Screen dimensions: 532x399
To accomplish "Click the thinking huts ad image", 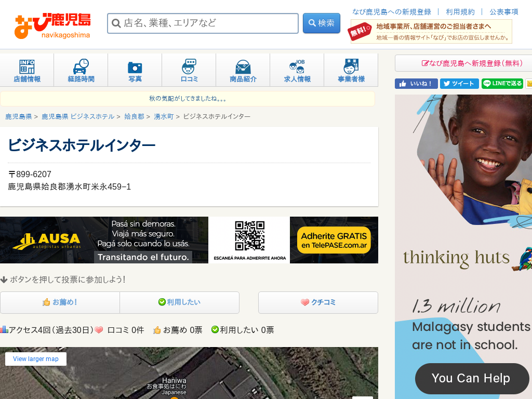I will click(463, 247).
